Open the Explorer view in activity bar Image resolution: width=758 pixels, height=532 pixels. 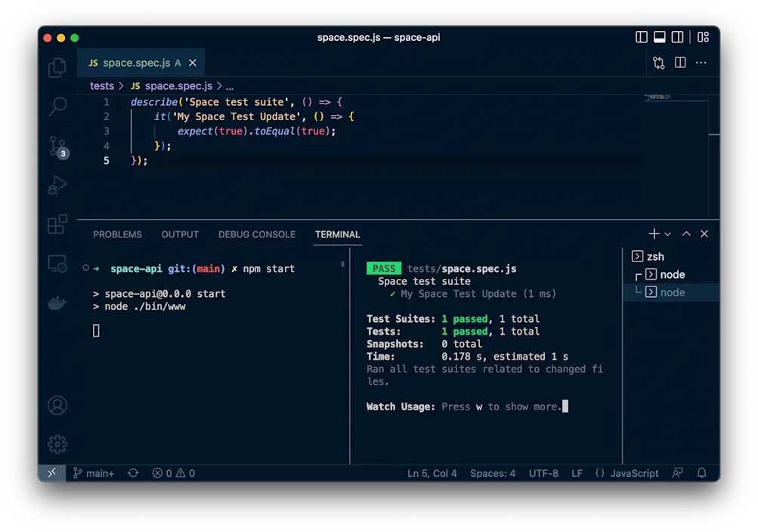57,67
